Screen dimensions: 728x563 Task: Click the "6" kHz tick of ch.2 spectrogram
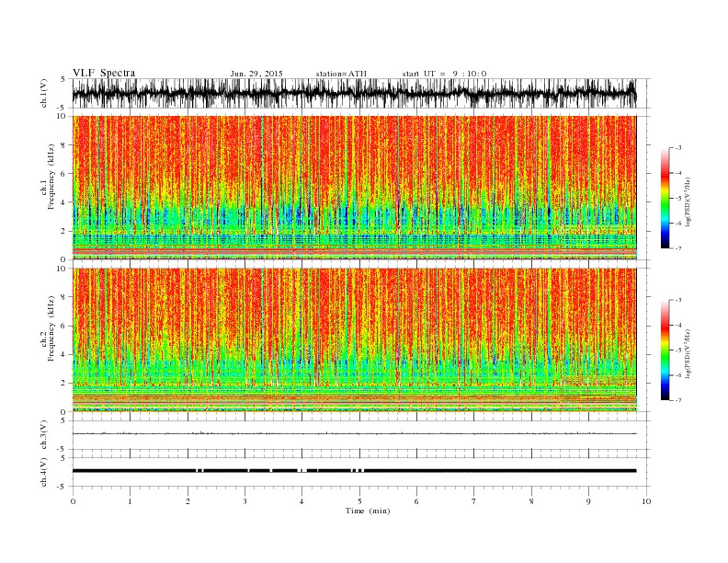[63, 326]
